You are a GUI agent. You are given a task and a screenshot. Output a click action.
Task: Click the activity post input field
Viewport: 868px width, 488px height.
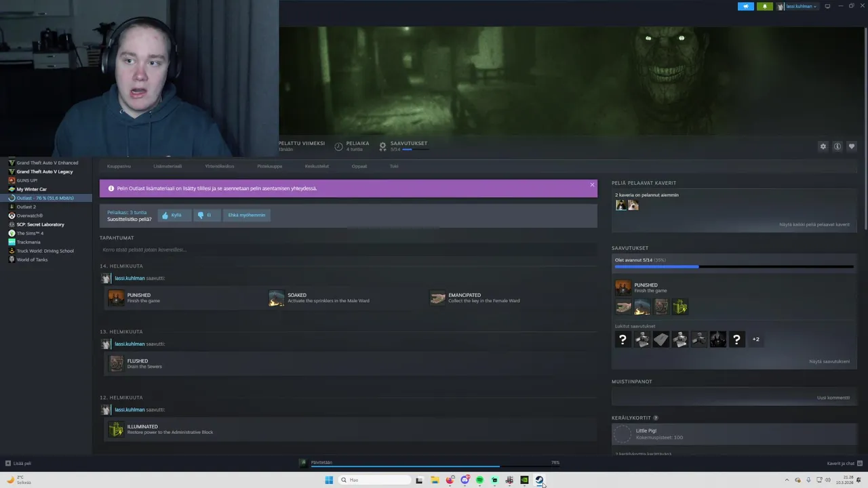pos(349,249)
